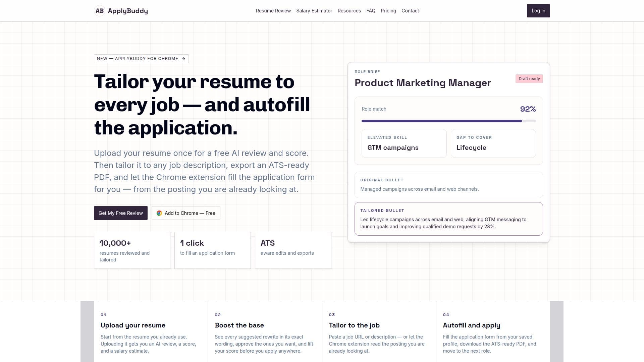The width and height of the screenshot is (644, 362).
Task: Click the ATS aware edits stat card
Action: click(293, 250)
